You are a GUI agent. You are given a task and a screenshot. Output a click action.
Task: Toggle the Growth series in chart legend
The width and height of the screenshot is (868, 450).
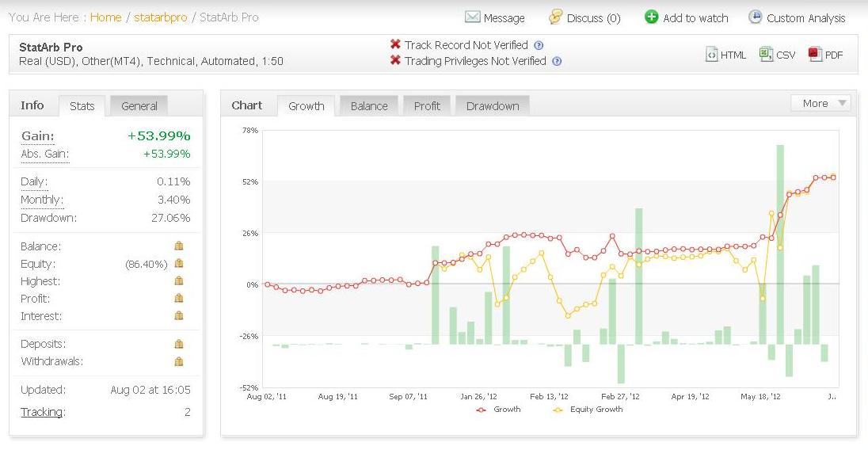(498, 410)
